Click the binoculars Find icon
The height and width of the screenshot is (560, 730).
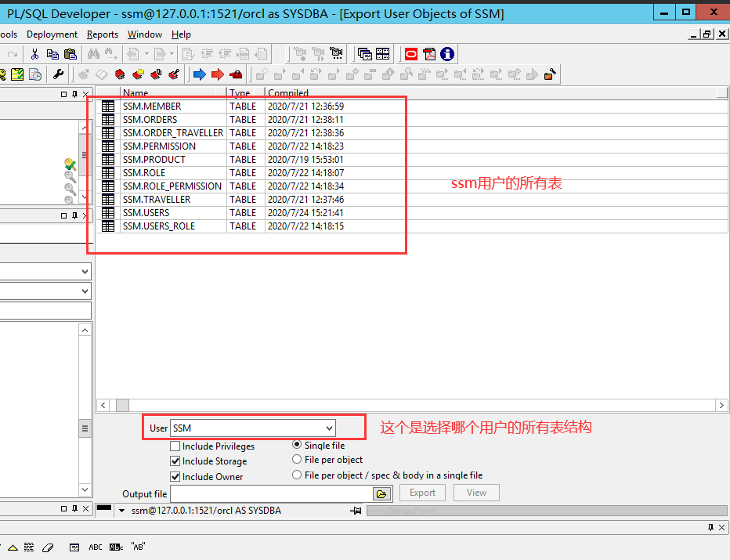coord(93,55)
